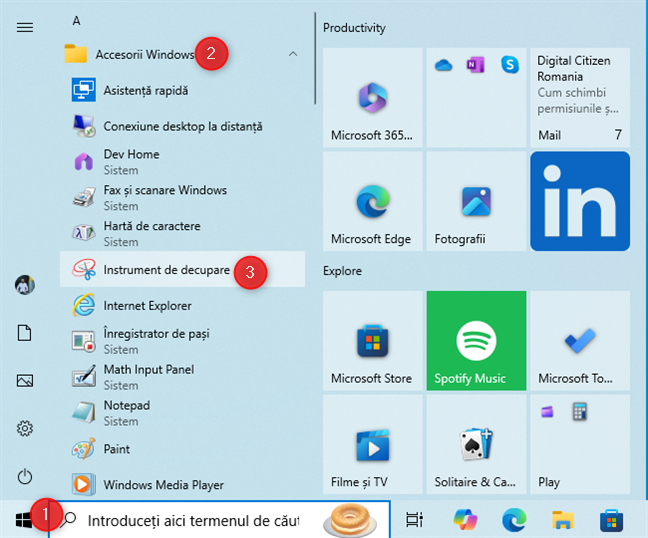Click the taskbar search box
Image resolution: width=648 pixels, height=538 pixels.
200,519
